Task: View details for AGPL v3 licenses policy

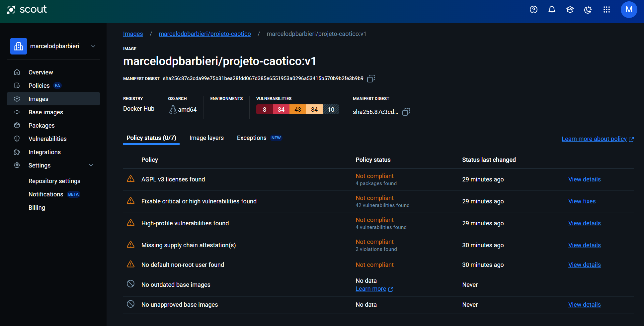Action: pos(584,179)
